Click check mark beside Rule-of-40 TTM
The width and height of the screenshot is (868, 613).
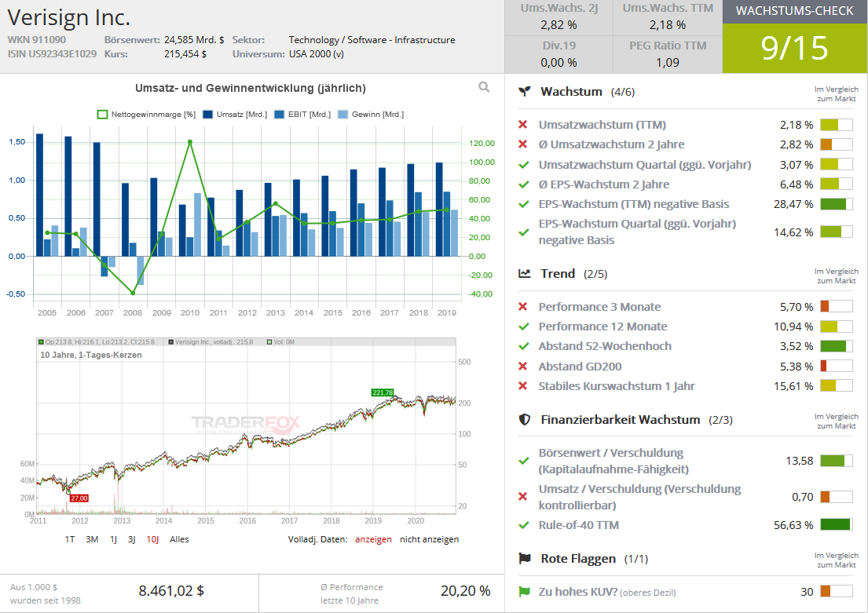pyautogui.click(x=523, y=526)
